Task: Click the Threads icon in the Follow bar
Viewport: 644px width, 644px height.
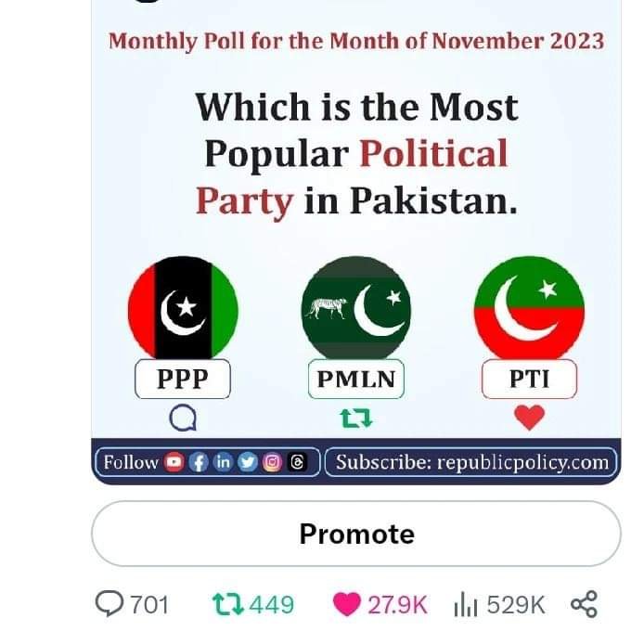Action: [297, 462]
